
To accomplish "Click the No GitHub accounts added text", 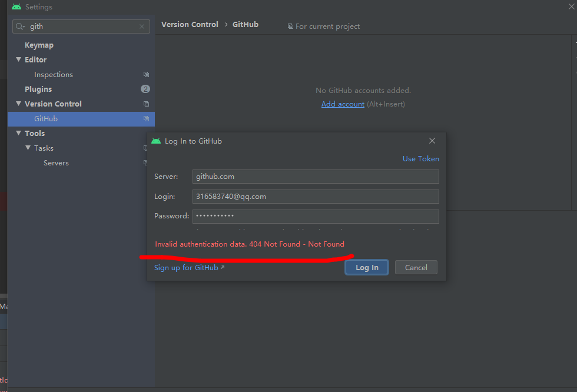I will click(363, 91).
